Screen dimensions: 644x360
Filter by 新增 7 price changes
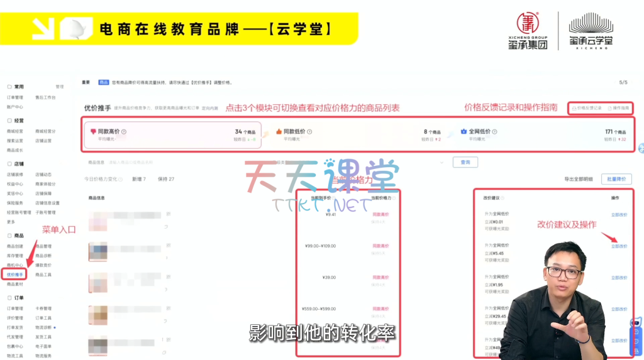point(139,179)
